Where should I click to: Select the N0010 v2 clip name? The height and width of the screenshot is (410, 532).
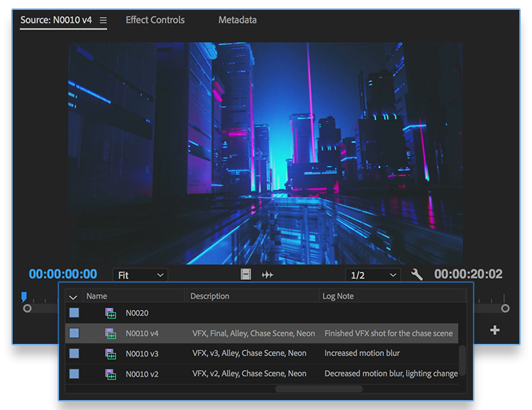142,374
